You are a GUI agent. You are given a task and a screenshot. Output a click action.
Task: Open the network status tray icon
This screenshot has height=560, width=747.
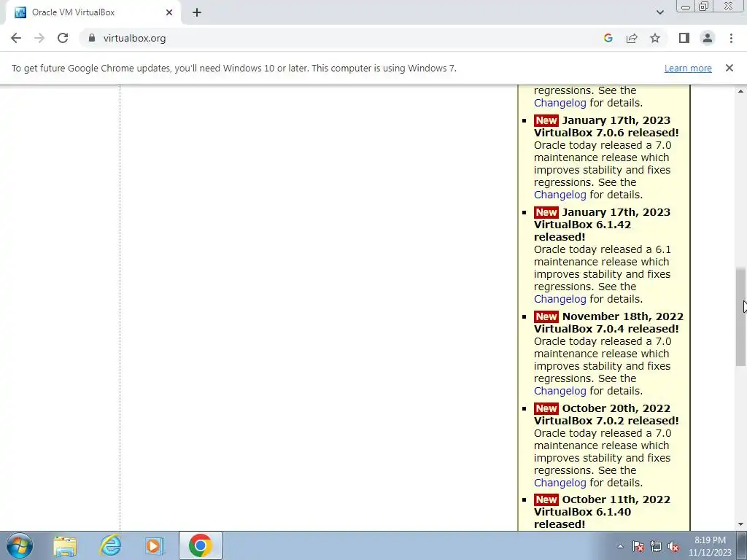[x=656, y=547]
